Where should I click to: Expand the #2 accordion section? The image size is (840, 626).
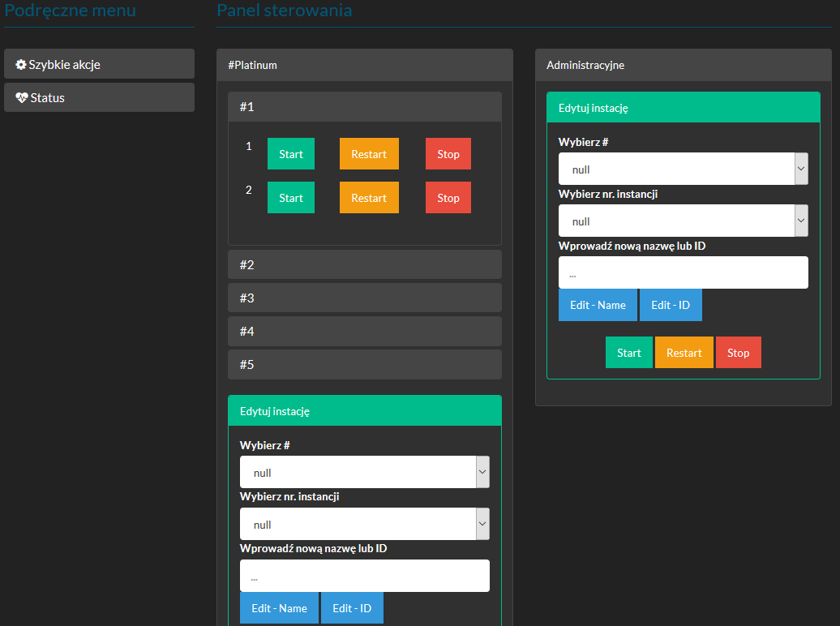(x=365, y=265)
